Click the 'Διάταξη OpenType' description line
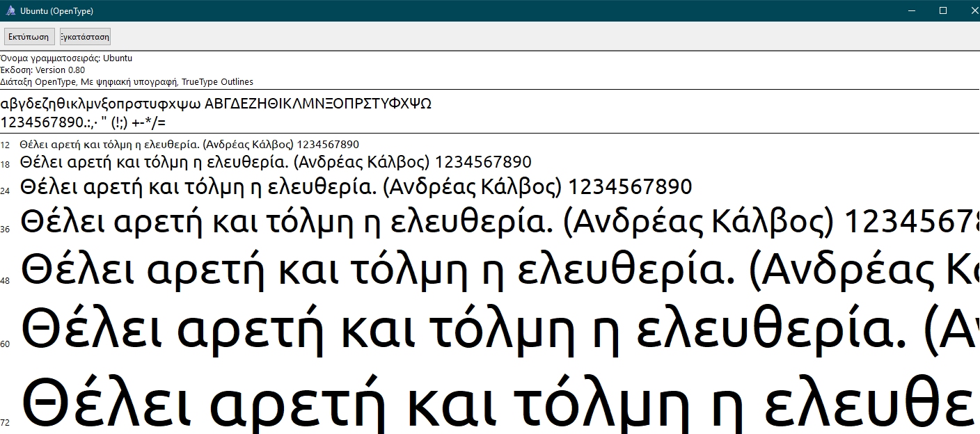Image resolution: width=980 pixels, height=434 pixels. pyautogui.click(x=127, y=82)
